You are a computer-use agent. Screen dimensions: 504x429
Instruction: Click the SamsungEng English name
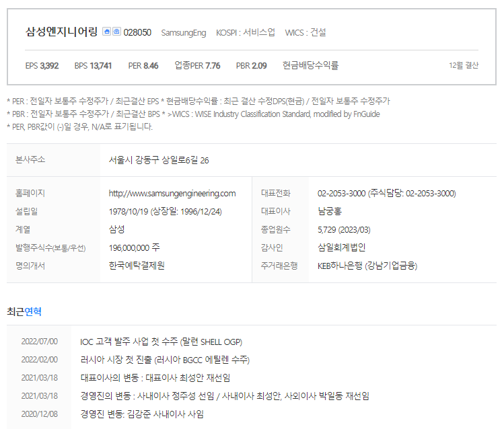pos(184,33)
